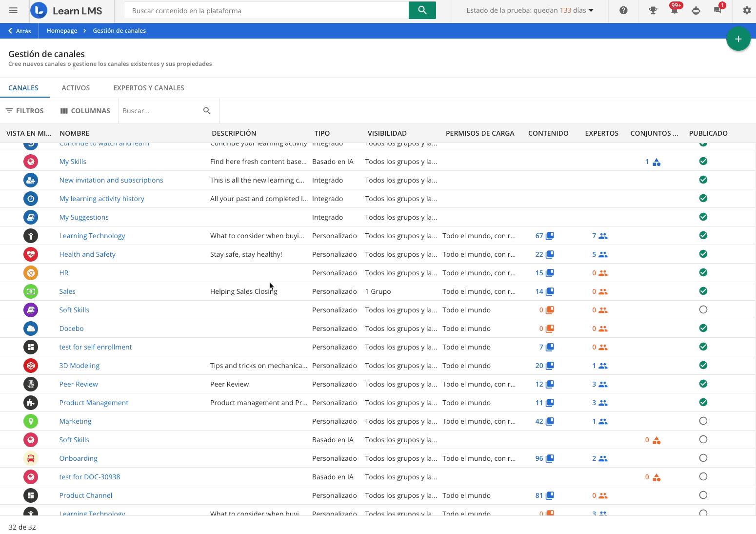
Task: Click the Health and Safety heart icon
Action: 31,254
